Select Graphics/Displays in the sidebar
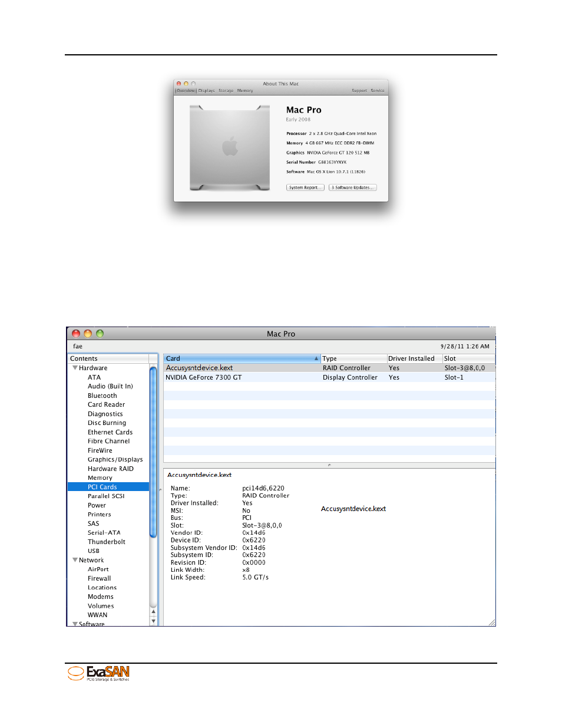 click(x=115, y=459)
